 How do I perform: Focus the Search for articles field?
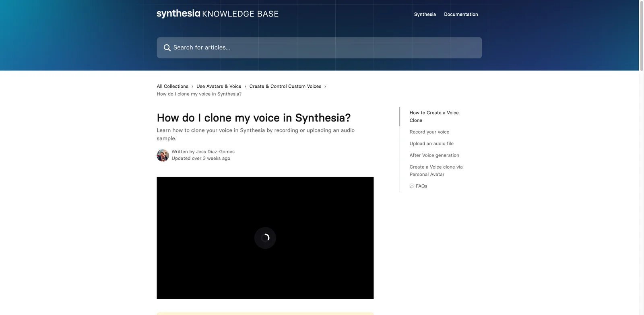[x=319, y=47]
